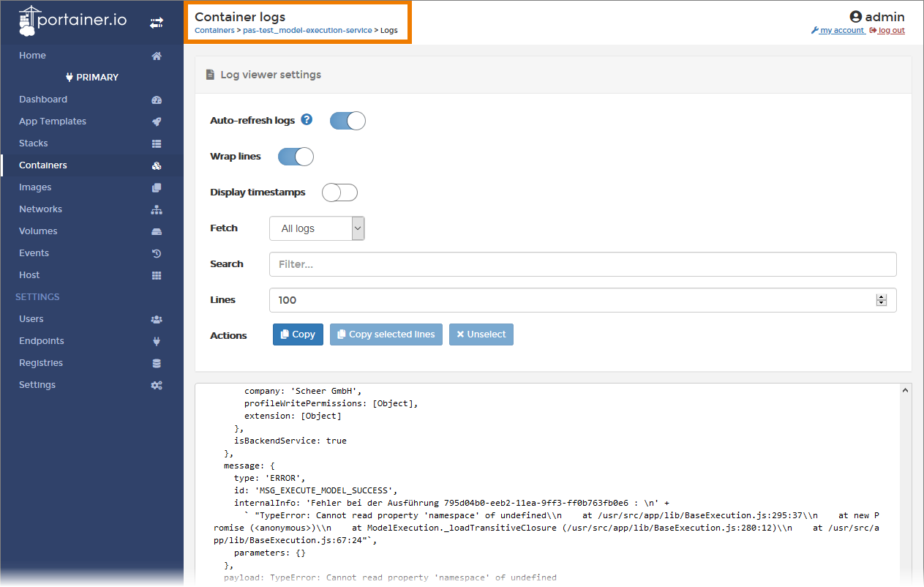
Task: Click the Dashboard gauge icon
Action: point(157,100)
